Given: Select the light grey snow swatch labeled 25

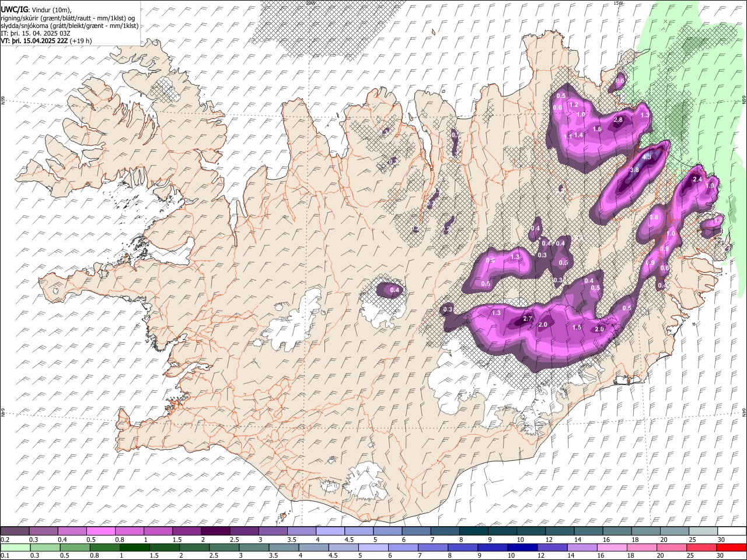Looking at the screenshot, I should point(703,531).
